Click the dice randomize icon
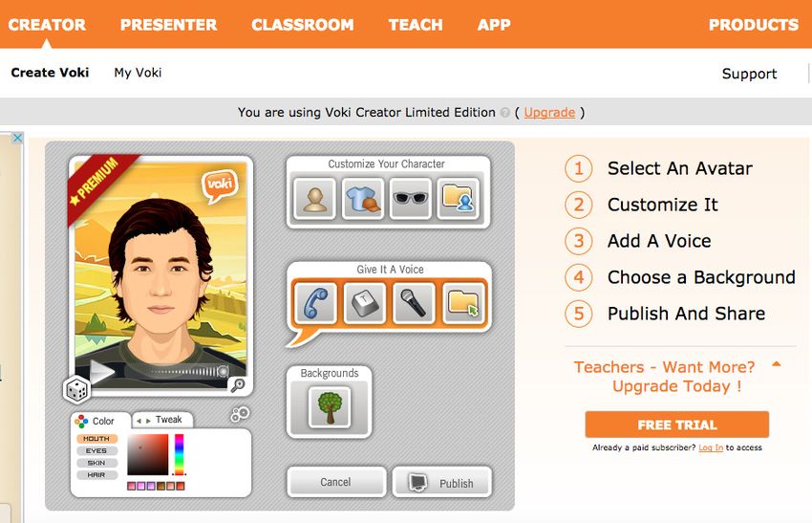This screenshot has height=523, width=812. click(x=76, y=390)
